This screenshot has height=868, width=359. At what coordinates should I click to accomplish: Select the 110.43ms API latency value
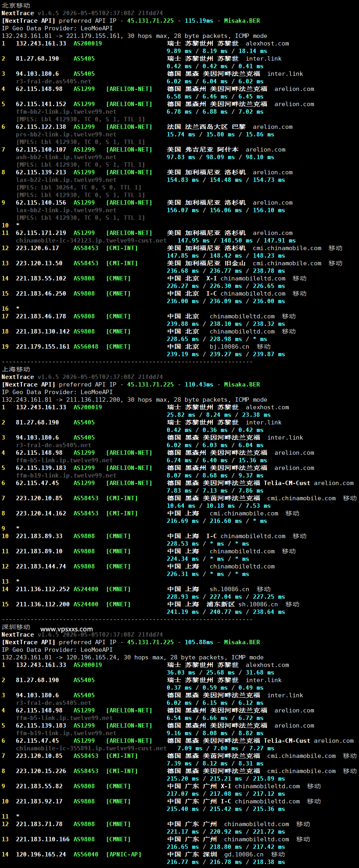199,385
